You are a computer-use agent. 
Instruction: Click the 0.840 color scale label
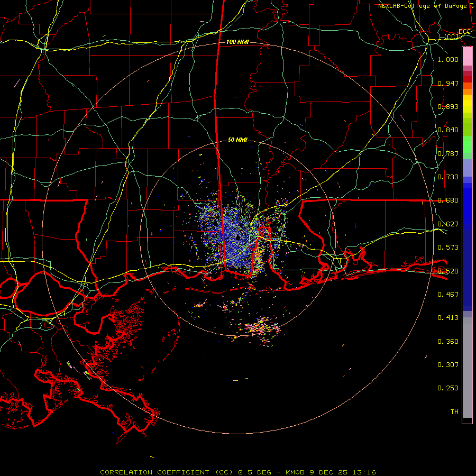point(448,130)
